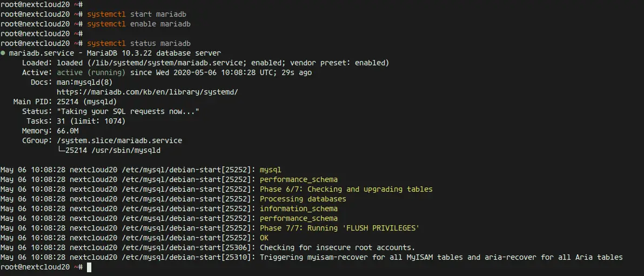Click the 'systemctl status mariadb' command
Viewport: 644px width, 276px height.
click(139, 43)
